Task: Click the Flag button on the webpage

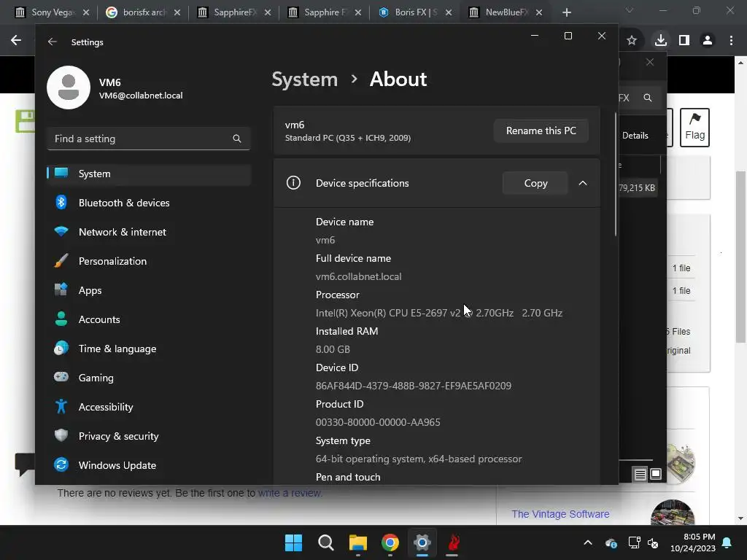Action: point(694,127)
